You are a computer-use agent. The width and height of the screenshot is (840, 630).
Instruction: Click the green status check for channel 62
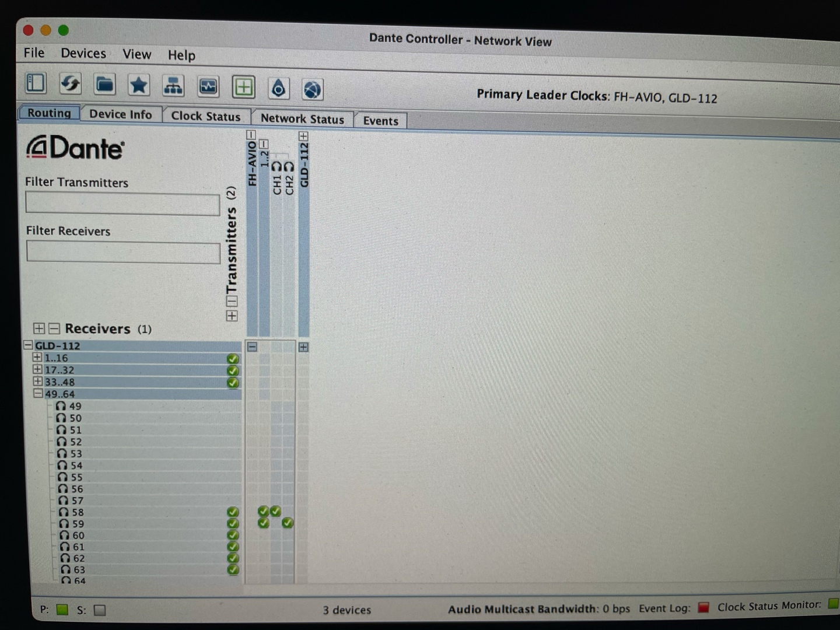tap(233, 558)
